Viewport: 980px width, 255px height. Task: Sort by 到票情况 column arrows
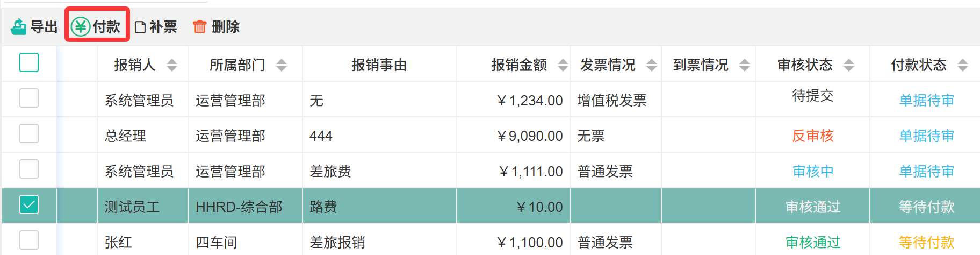click(x=745, y=65)
